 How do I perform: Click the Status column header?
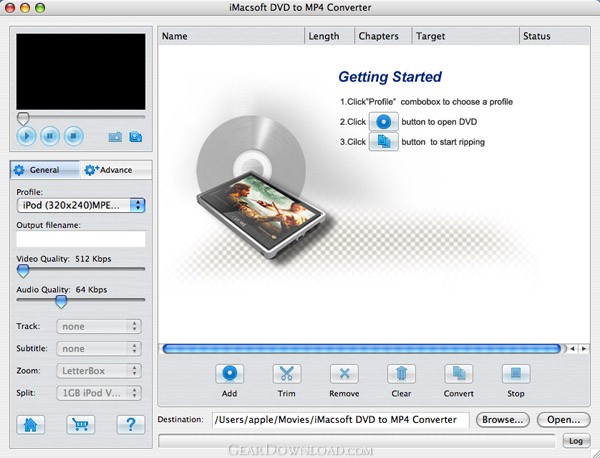tap(554, 36)
